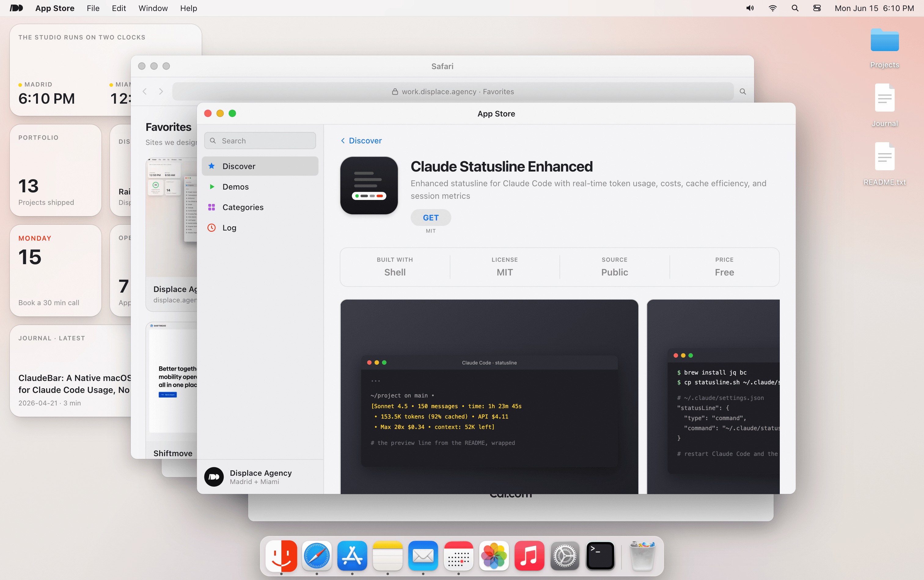
Task: Open the Displace Agency favorite thumbnail in Safari
Action: pyautogui.click(x=171, y=235)
